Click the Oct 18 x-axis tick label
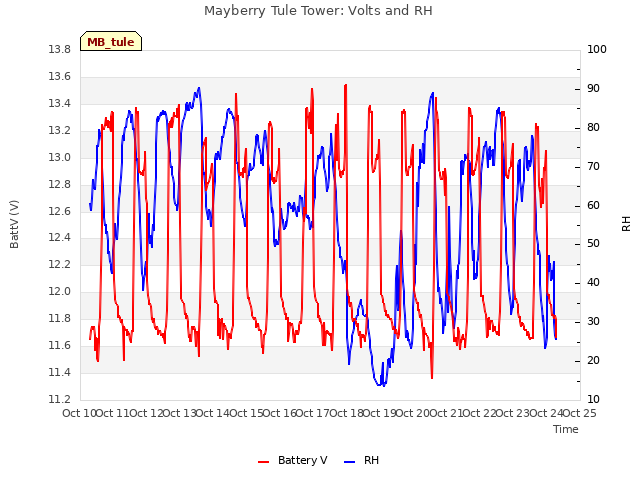The width and height of the screenshot is (640, 480). [346, 413]
